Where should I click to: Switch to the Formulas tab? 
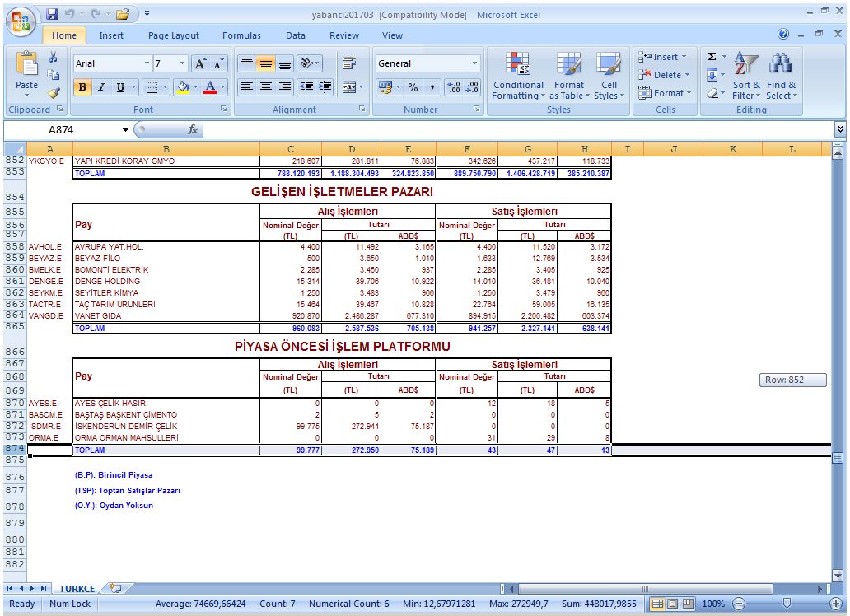tap(241, 35)
